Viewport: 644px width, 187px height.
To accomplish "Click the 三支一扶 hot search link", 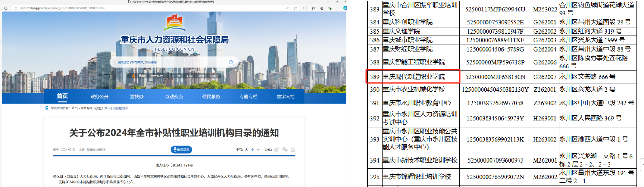I will click(x=175, y=76).
